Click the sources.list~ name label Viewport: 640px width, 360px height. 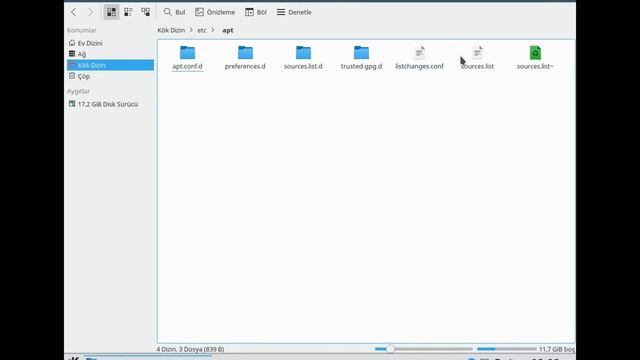(x=535, y=66)
